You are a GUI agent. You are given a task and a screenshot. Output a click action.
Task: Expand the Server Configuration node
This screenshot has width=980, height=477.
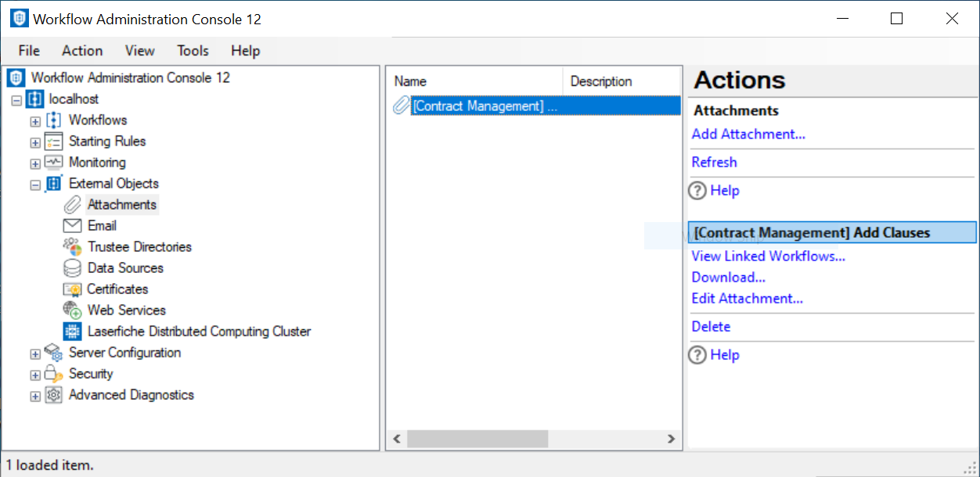(x=35, y=353)
